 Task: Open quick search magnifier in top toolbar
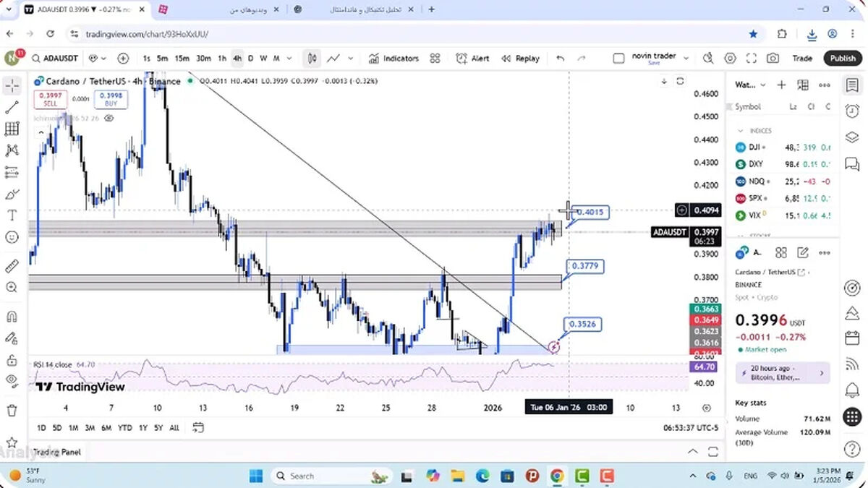point(708,59)
